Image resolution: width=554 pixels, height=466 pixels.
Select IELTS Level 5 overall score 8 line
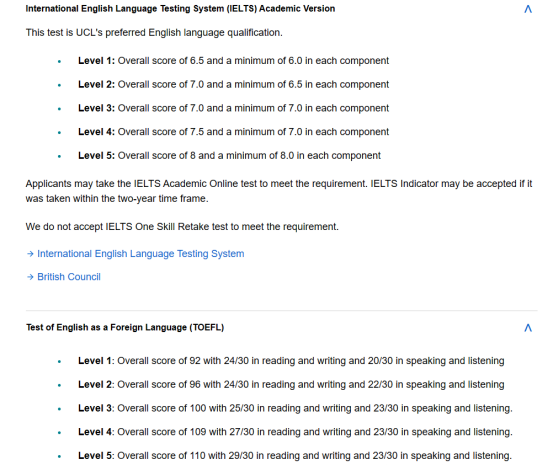pyautogui.click(x=229, y=155)
